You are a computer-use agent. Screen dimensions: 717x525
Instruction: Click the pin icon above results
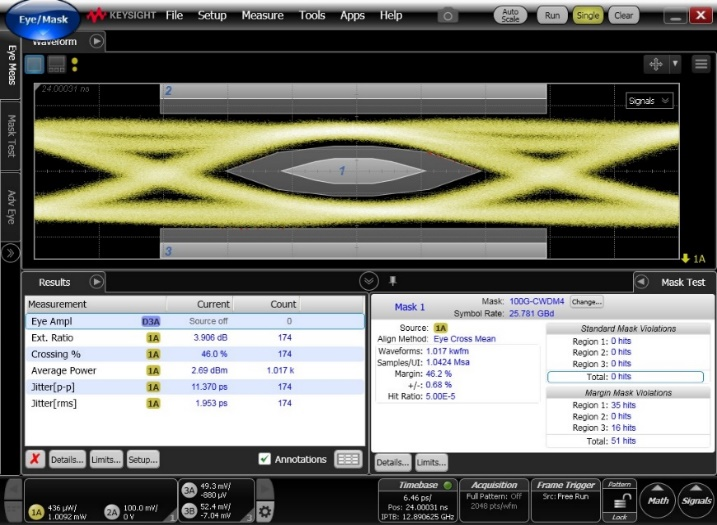click(x=393, y=282)
